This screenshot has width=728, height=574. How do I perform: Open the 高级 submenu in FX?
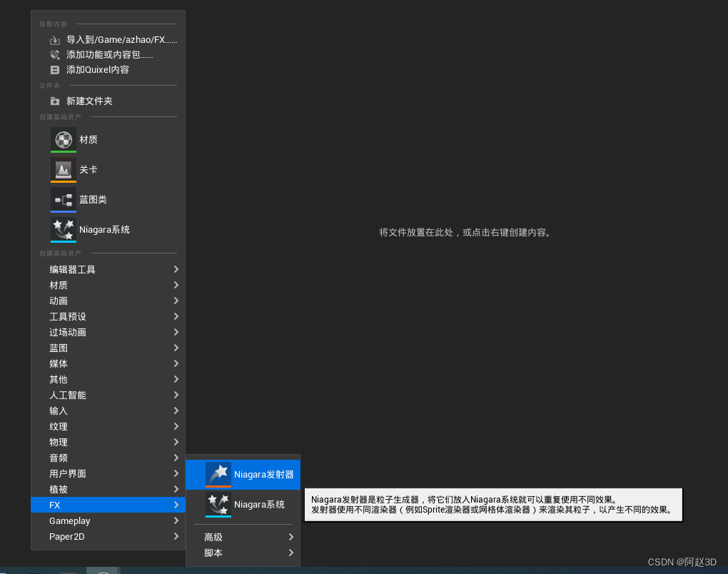click(243, 538)
